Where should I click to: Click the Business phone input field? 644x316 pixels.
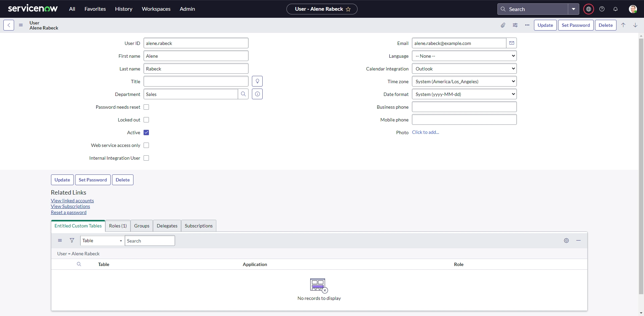(x=464, y=107)
